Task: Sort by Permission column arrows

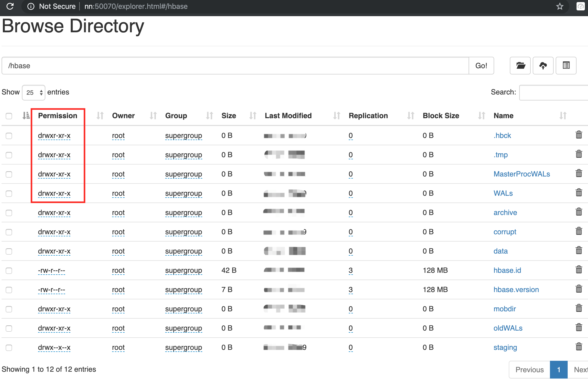Action: coord(100,115)
